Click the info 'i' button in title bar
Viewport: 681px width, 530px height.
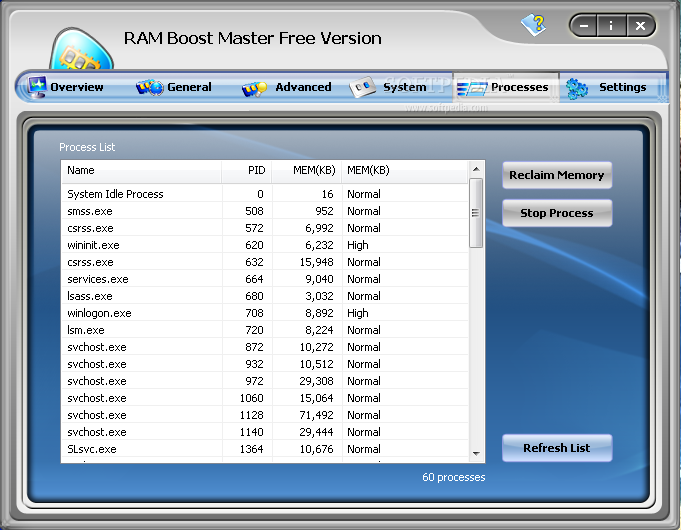coord(611,26)
